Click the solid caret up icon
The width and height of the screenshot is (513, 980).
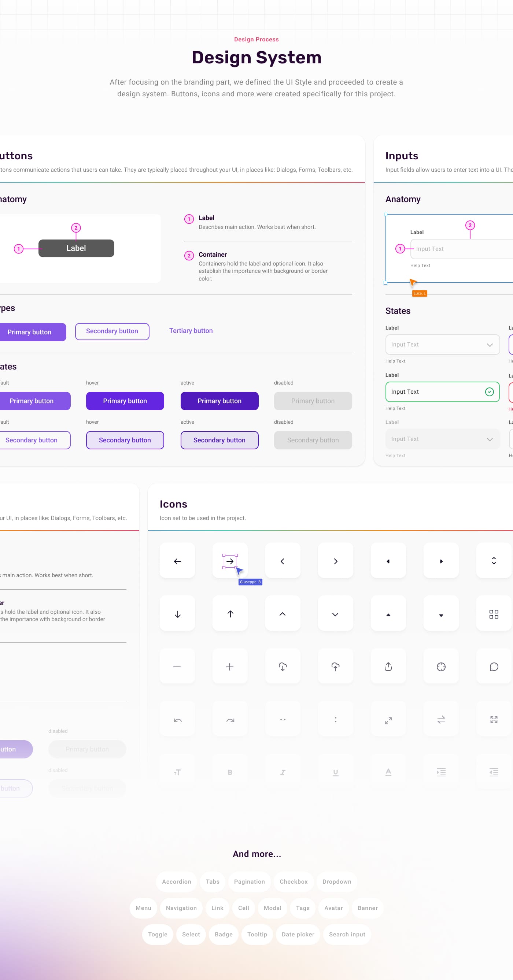coord(388,615)
